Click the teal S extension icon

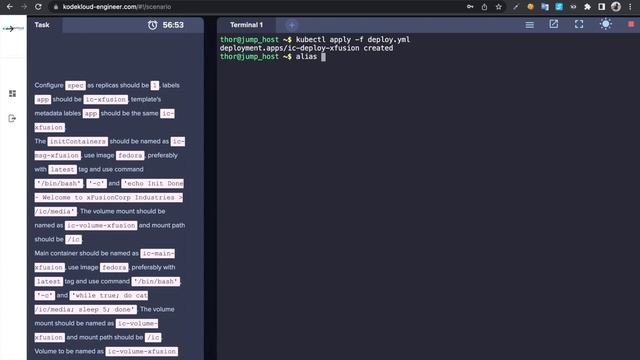tap(559, 7)
